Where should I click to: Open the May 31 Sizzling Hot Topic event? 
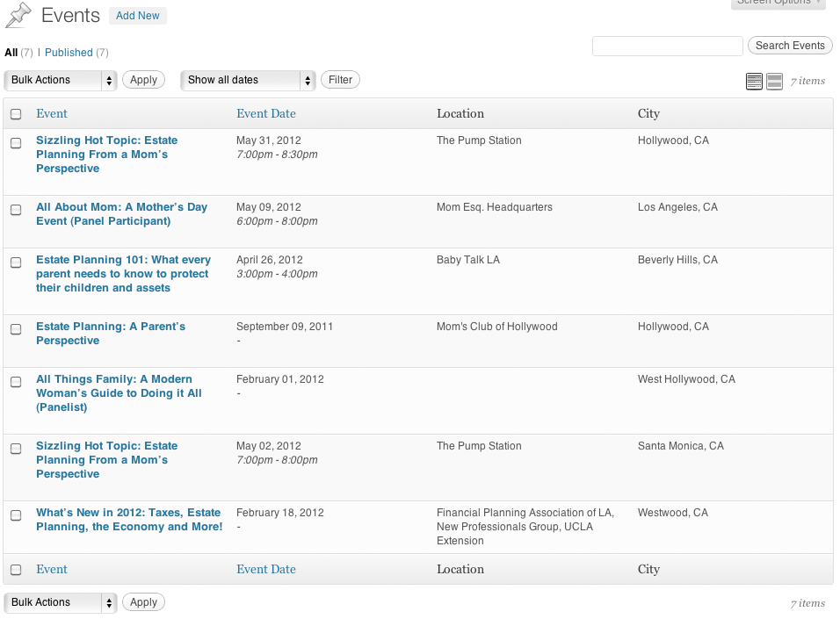pyautogui.click(x=107, y=155)
